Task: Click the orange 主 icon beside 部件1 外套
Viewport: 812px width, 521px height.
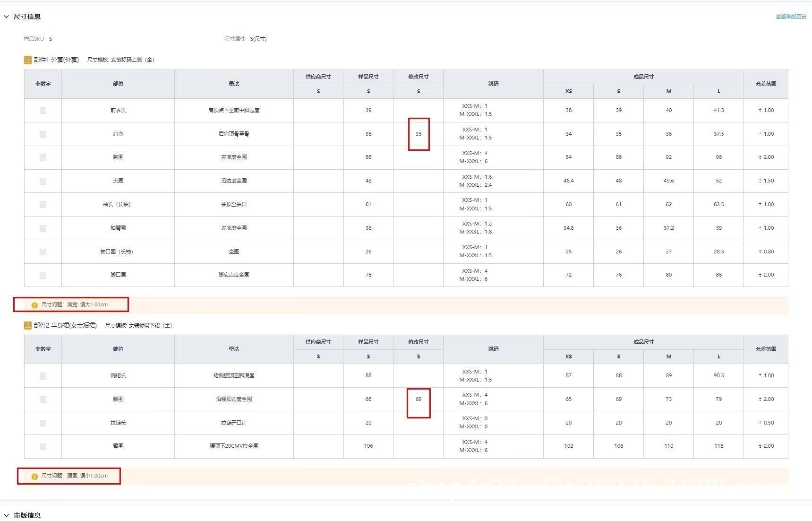Action: [28, 60]
